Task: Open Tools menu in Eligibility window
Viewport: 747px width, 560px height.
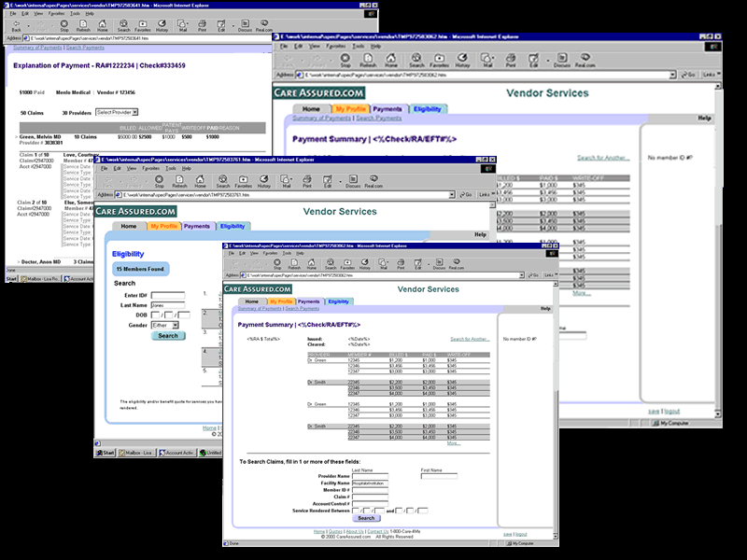Action: coord(171,168)
